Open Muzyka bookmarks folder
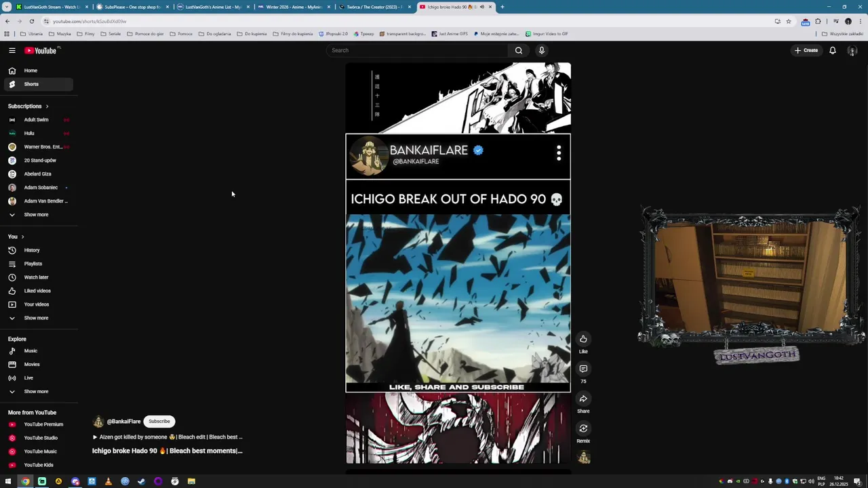Image resolution: width=868 pixels, height=488 pixels. 60,34
